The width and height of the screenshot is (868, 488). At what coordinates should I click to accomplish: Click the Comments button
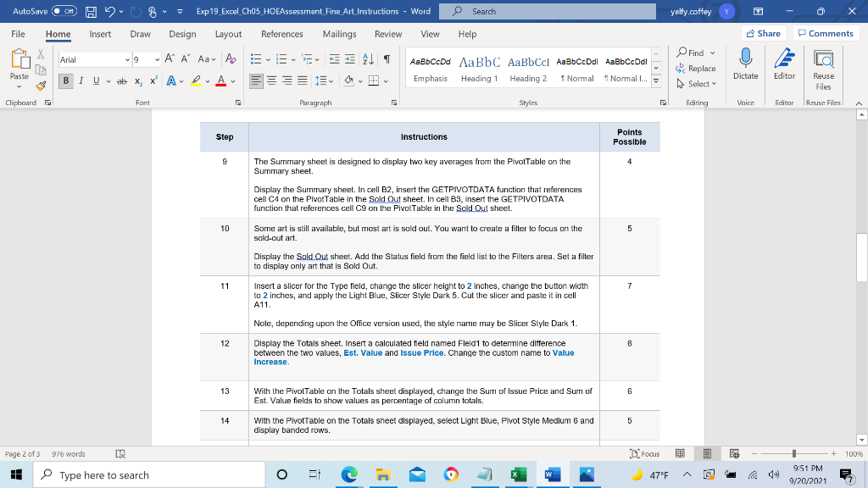(825, 33)
